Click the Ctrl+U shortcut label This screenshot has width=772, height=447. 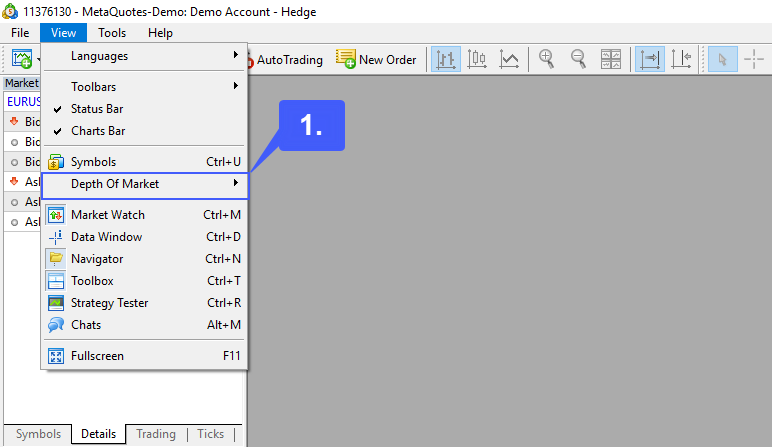coord(224,162)
